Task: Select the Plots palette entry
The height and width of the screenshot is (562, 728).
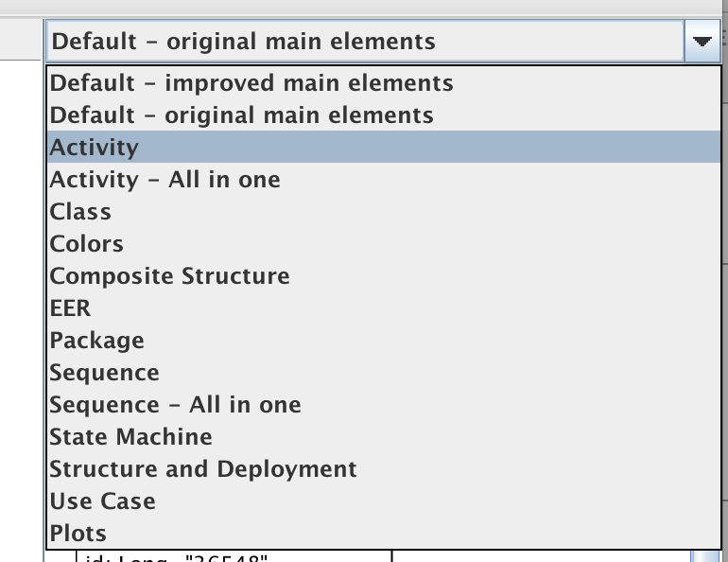Action: [x=384, y=533]
